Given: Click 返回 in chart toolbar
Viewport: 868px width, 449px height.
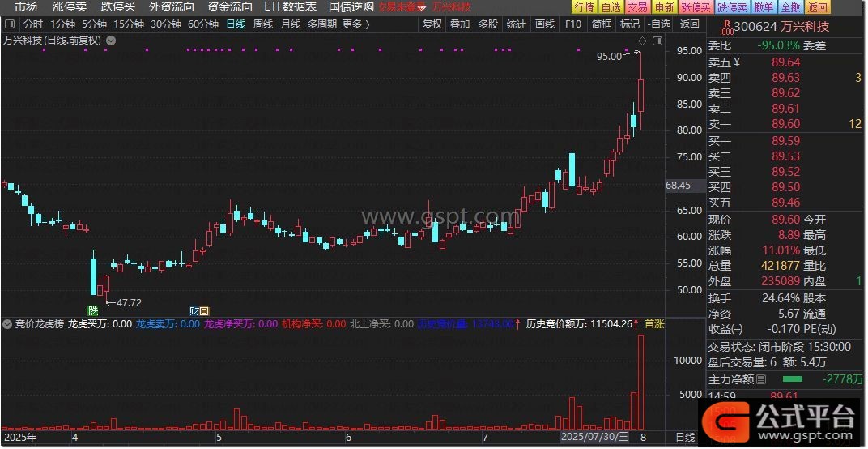Looking at the screenshot, I should click(689, 24).
